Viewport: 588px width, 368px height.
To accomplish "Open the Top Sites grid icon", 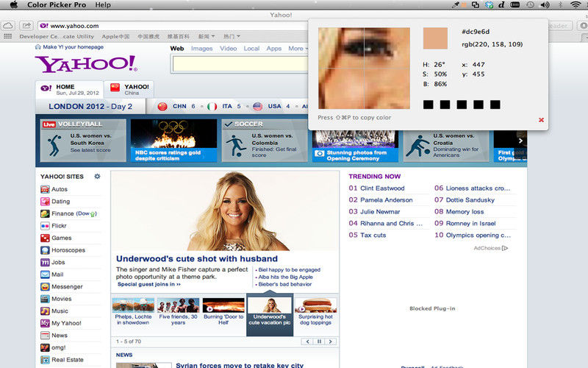I will (7, 36).
